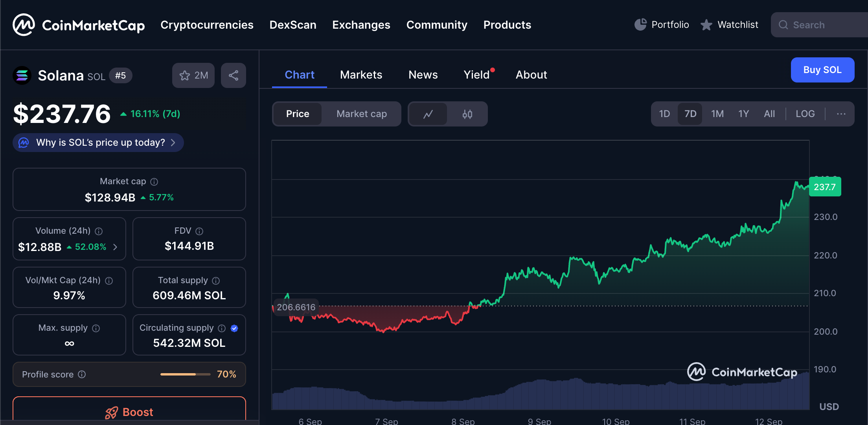
Task: Click the share icon button
Action: click(x=234, y=75)
